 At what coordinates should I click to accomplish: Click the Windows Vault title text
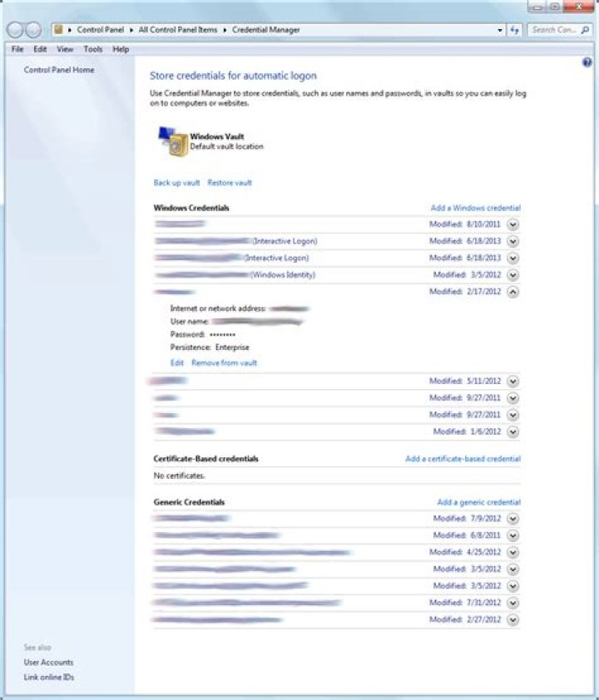tap(217, 136)
